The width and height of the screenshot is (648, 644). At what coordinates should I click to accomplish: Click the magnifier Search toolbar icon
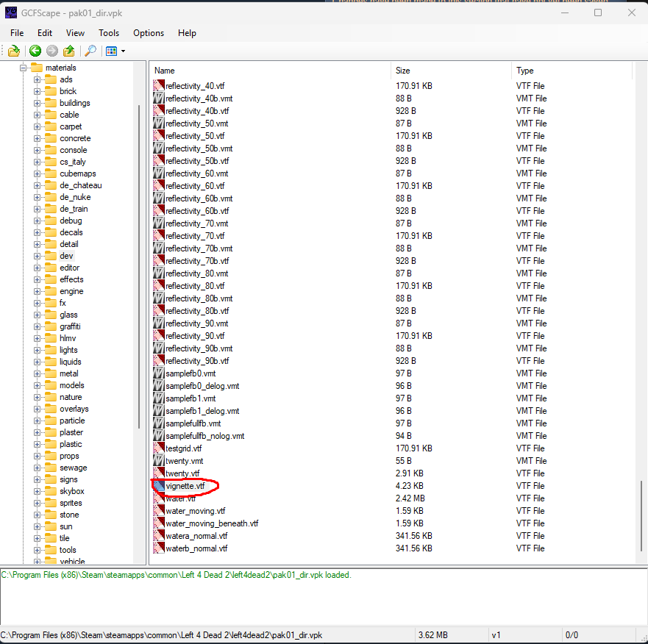click(90, 51)
